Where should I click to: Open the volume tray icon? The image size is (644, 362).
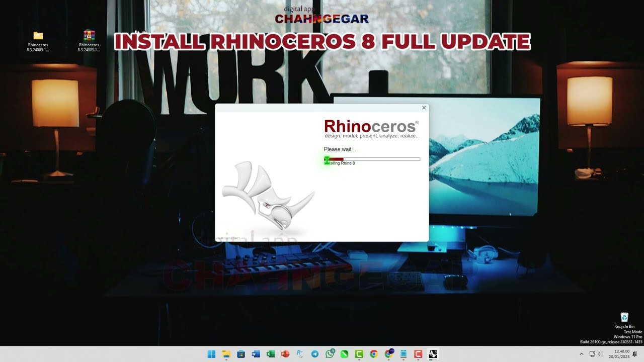(x=599, y=354)
